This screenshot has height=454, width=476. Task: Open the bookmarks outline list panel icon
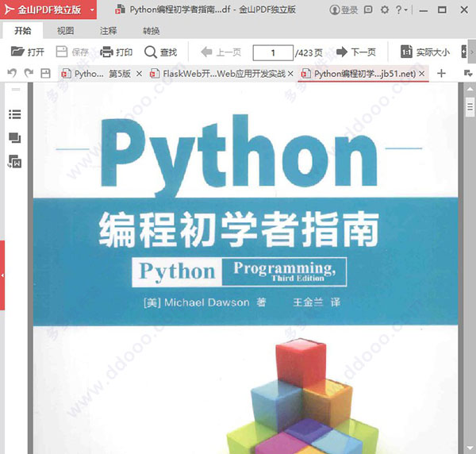14,114
